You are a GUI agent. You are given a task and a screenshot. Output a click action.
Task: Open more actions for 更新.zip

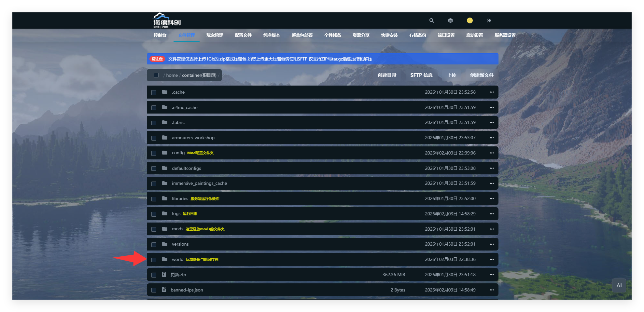pyautogui.click(x=492, y=275)
